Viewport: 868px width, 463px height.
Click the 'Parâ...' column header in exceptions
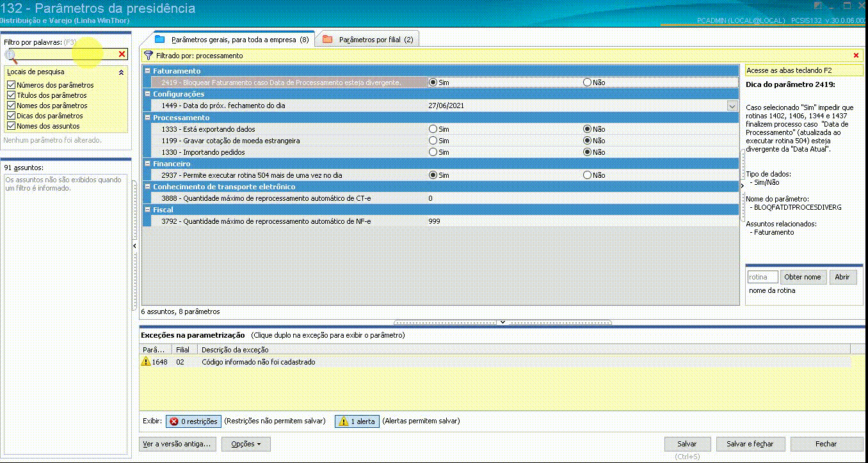coord(156,350)
